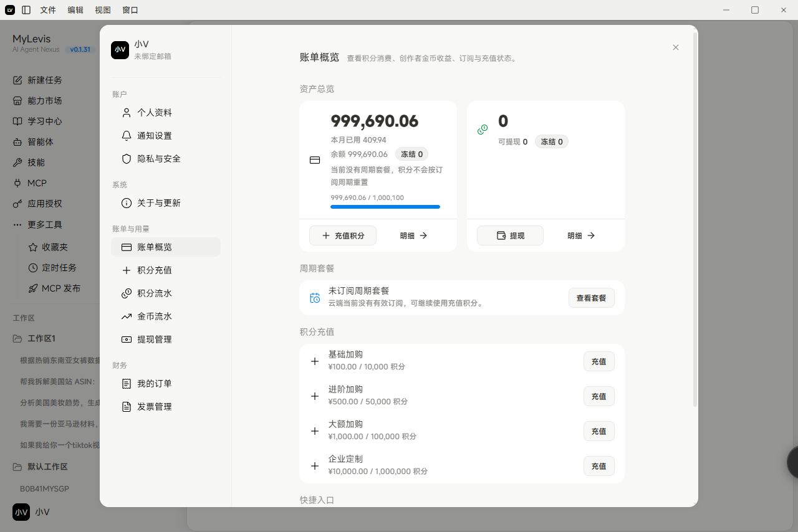Image resolution: width=798 pixels, height=532 pixels.
Task: Click the plus icon beside 进阶加购
Action: point(315,396)
